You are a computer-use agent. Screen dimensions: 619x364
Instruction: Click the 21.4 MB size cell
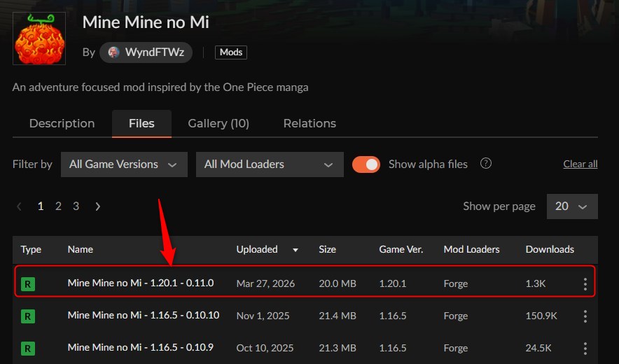[337, 316]
